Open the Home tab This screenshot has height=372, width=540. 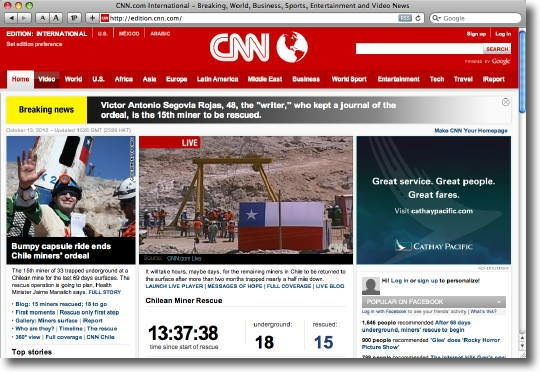(x=20, y=79)
